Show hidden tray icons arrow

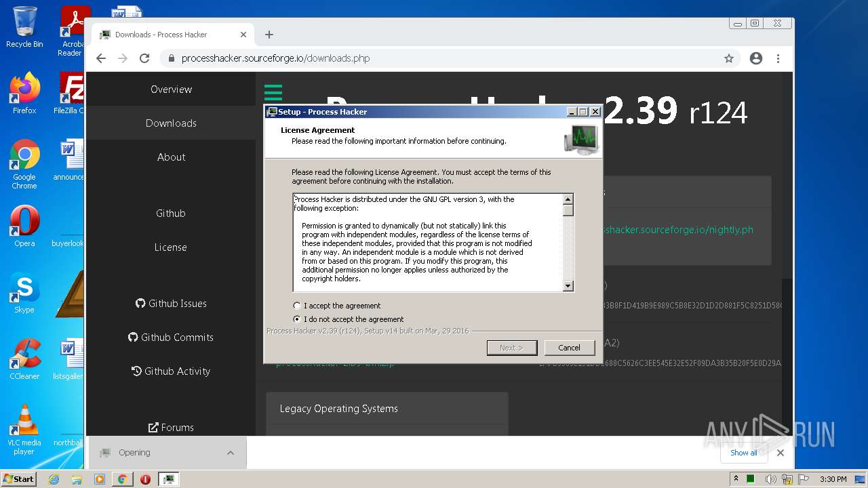tap(736, 479)
